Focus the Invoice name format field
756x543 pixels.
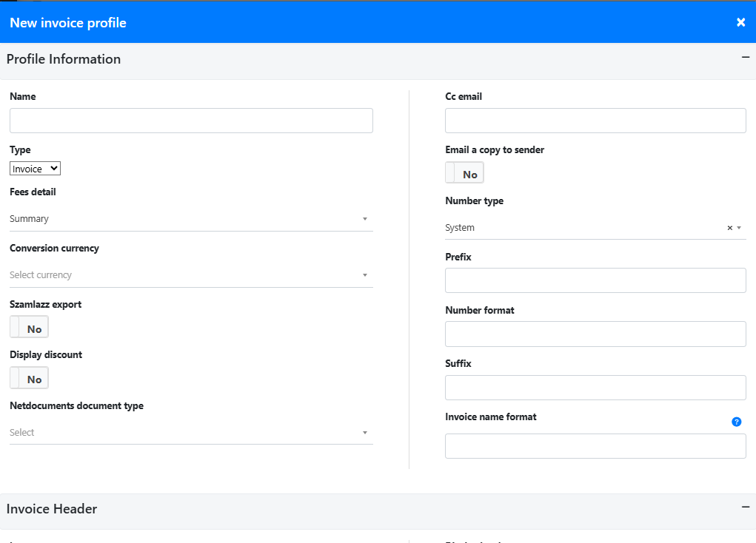(595, 446)
